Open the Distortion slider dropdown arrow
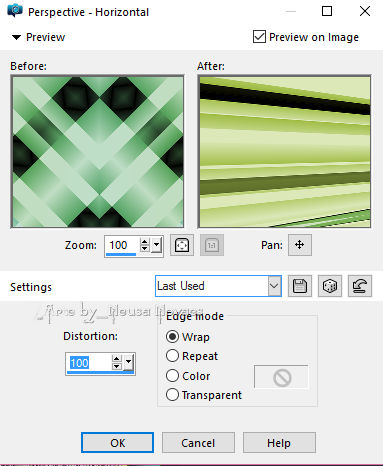383x466 pixels. coord(129,362)
